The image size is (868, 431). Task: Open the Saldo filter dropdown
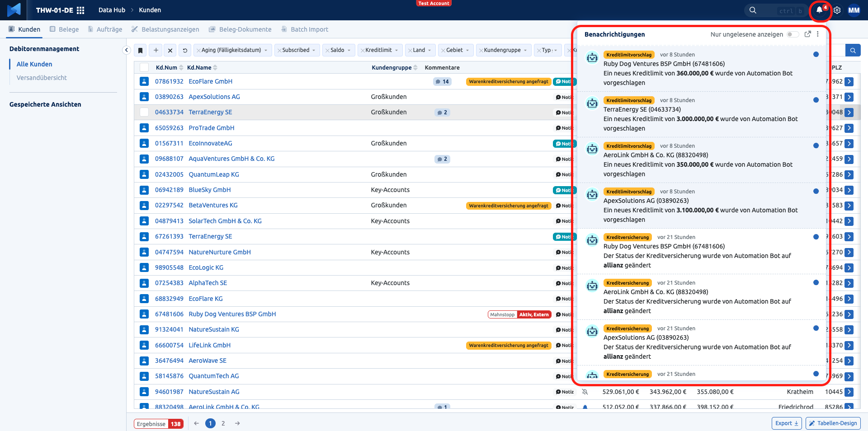click(338, 50)
